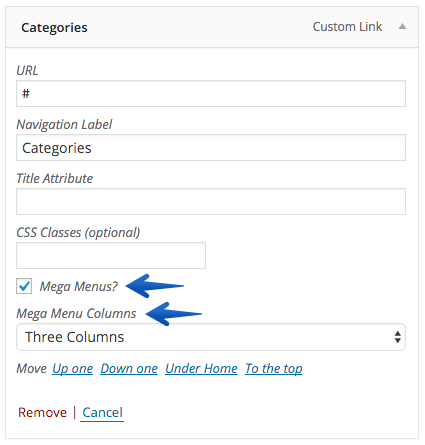This screenshot has width=425, height=445.
Task: Cancel editing the menu item
Action: coord(102,413)
